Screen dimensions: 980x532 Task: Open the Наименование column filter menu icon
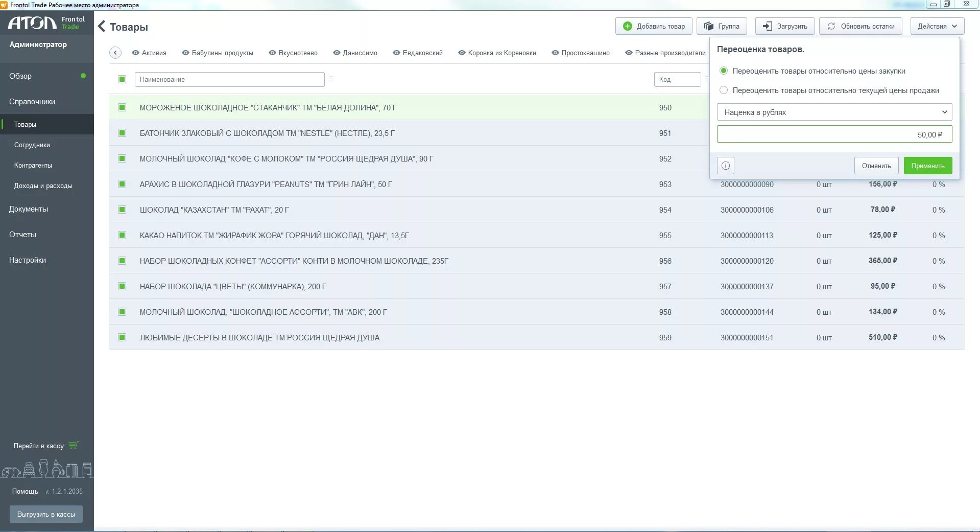[331, 79]
